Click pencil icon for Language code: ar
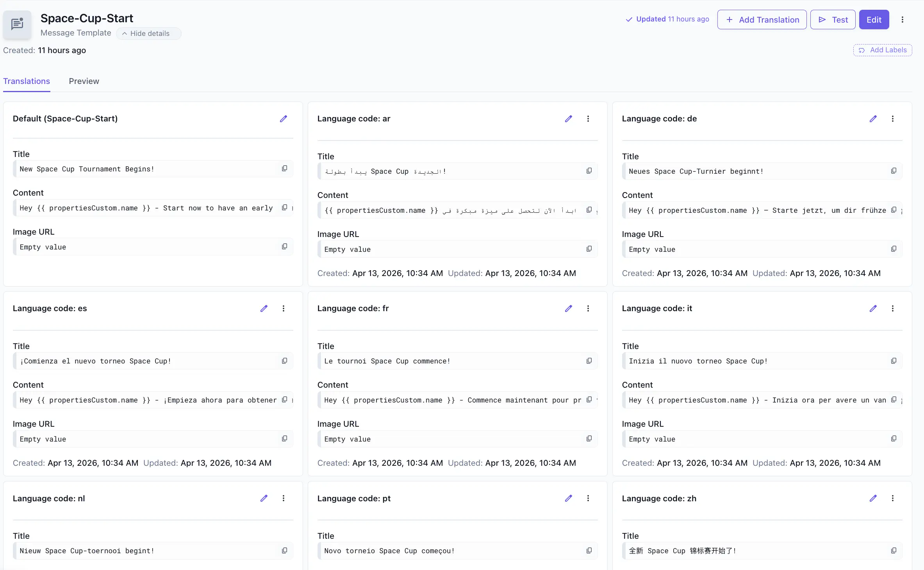924x570 pixels. (569, 119)
